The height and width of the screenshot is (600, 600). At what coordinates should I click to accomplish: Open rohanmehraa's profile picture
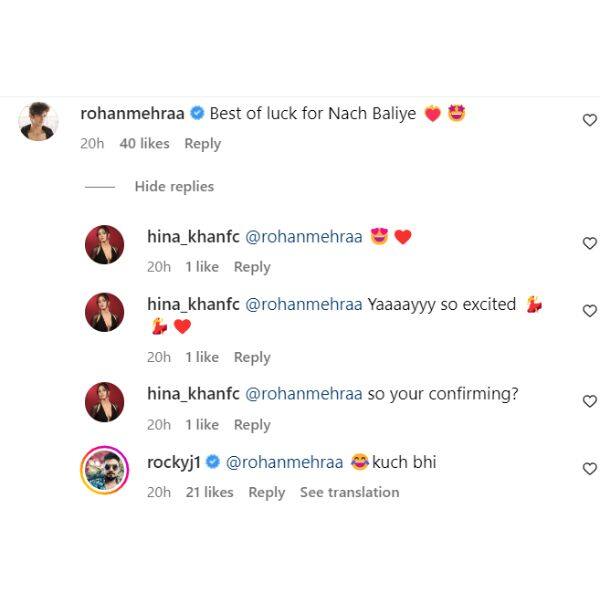pyautogui.click(x=38, y=121)
